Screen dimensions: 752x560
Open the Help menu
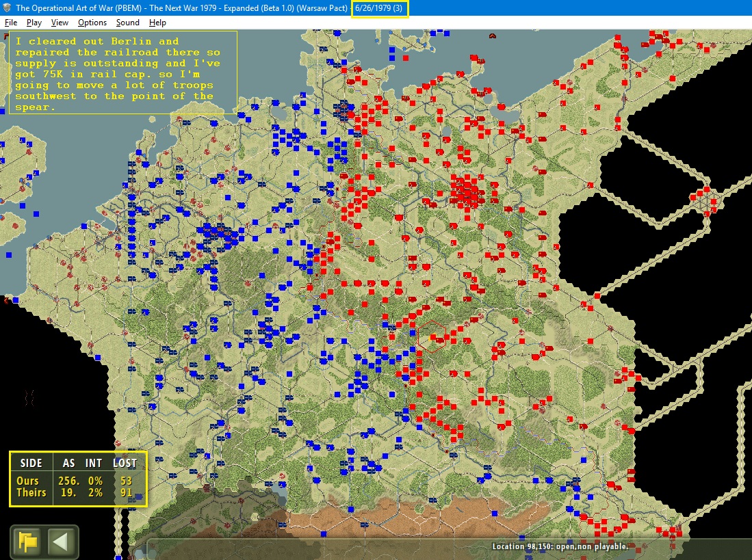[x=157, y=23]
